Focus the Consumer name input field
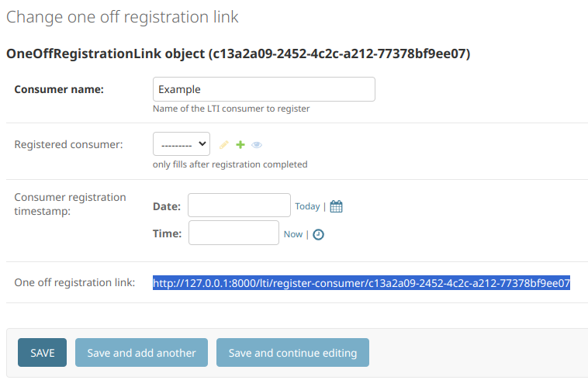Image resolution: width=588 pixels, height=380 pixels. (x=264, y=89)
